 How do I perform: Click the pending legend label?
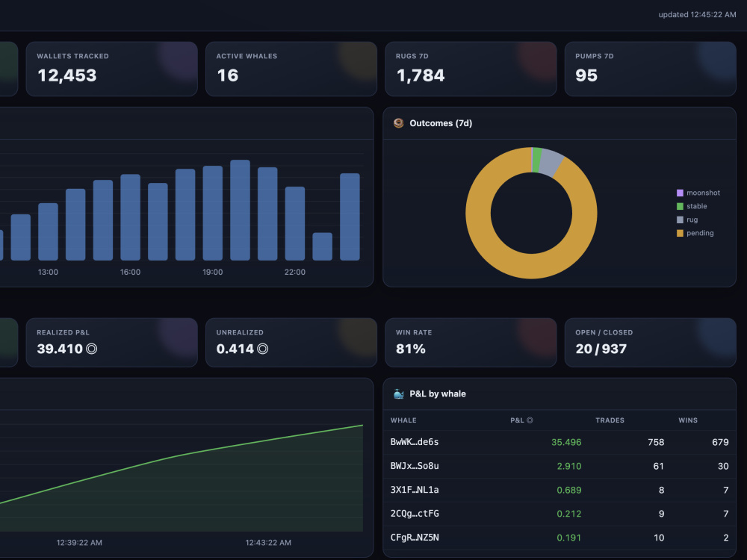pos(700,233)
